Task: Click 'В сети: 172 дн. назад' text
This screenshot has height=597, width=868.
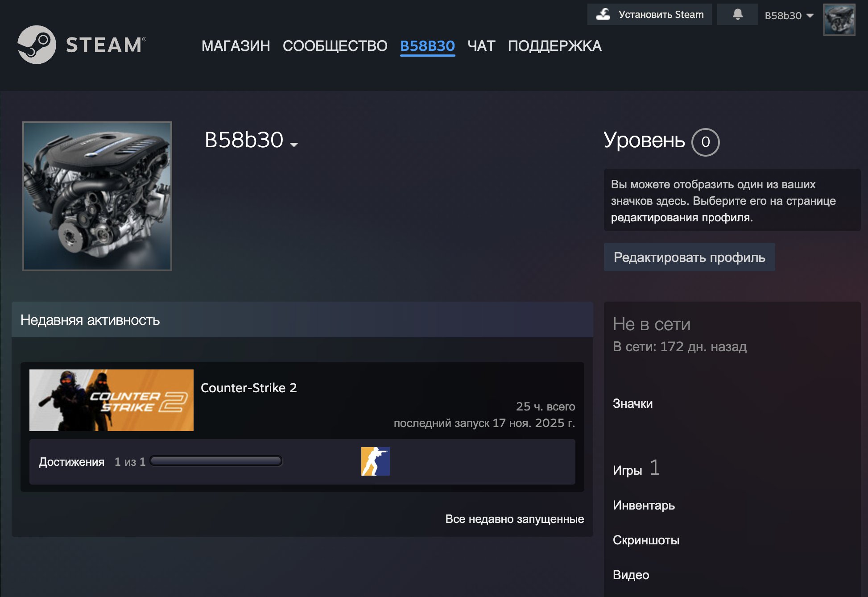Action: [679, 347]
